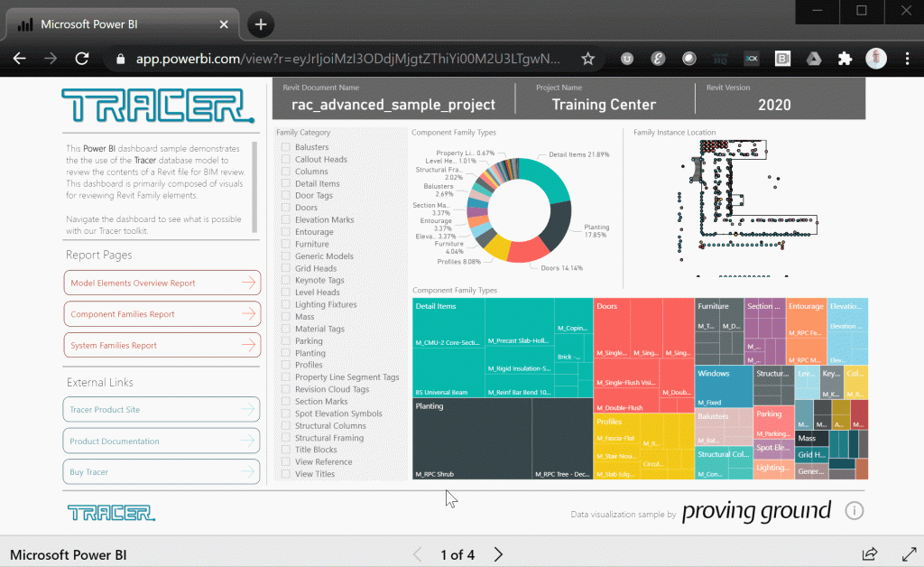Image resolution: width=924 pixels, height=567 pixels.
Task: Open a new browser tab
Action: tap(261, 24)
